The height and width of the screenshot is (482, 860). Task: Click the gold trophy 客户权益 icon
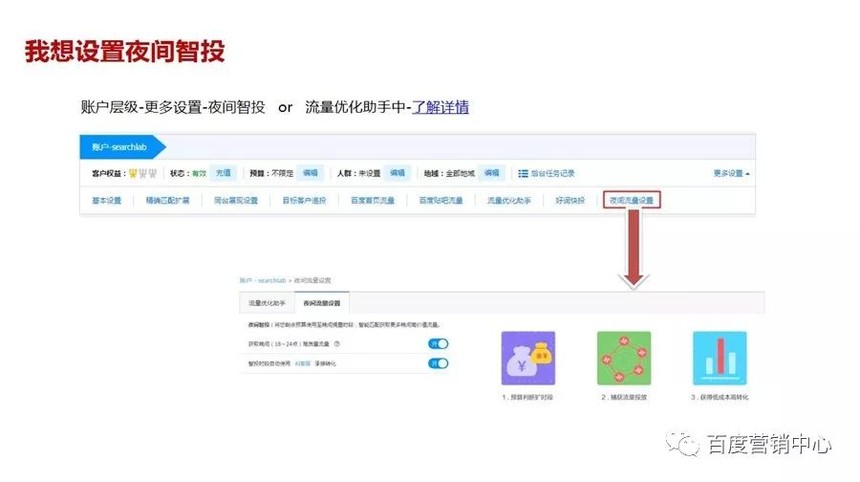(132, 173)
